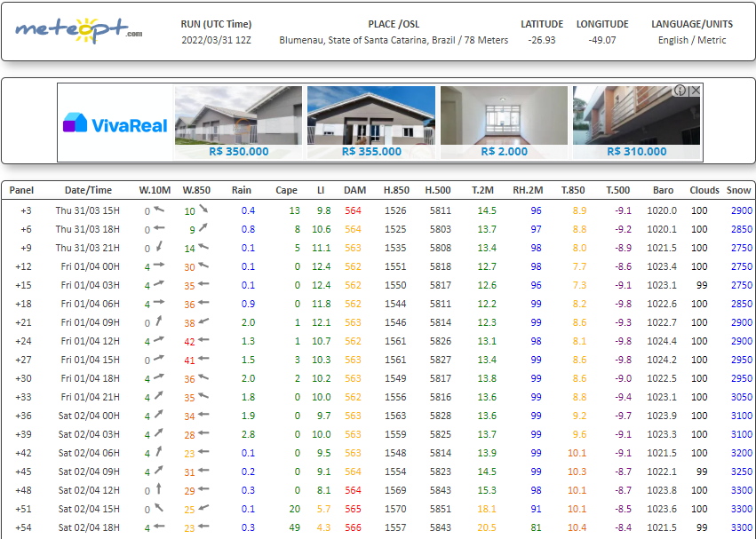This screenshot has width=756, height=539.
Task: Open the R$ 310.000 house listing
Action: [636, 123]
